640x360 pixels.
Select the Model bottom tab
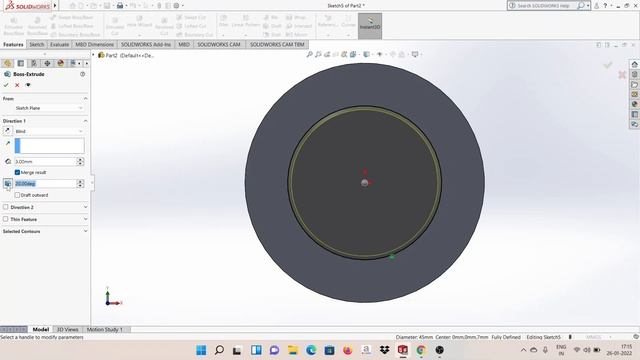click(40, 329)
